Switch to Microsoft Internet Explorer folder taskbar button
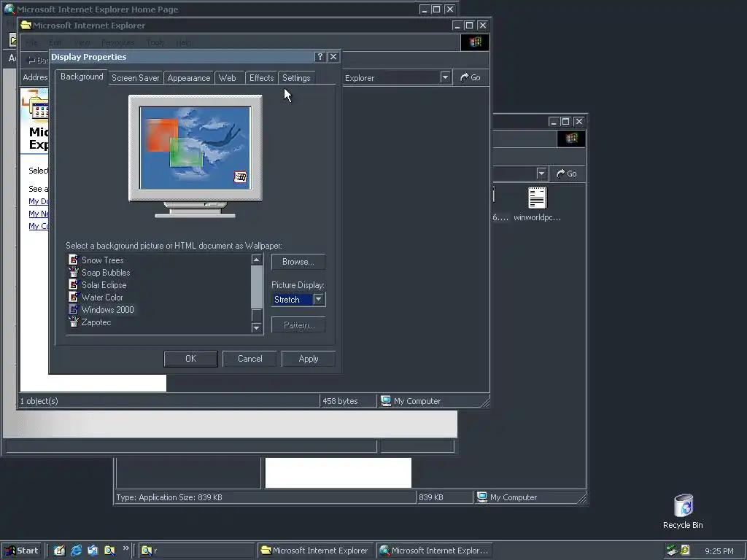 315,551
